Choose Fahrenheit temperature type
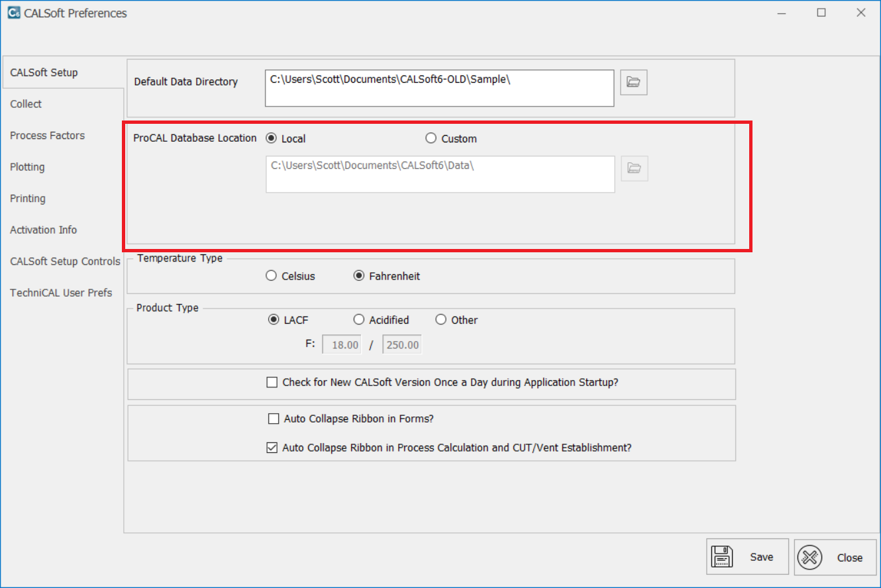881x588 pixels. pyautogui.click(x=359, y=276)
